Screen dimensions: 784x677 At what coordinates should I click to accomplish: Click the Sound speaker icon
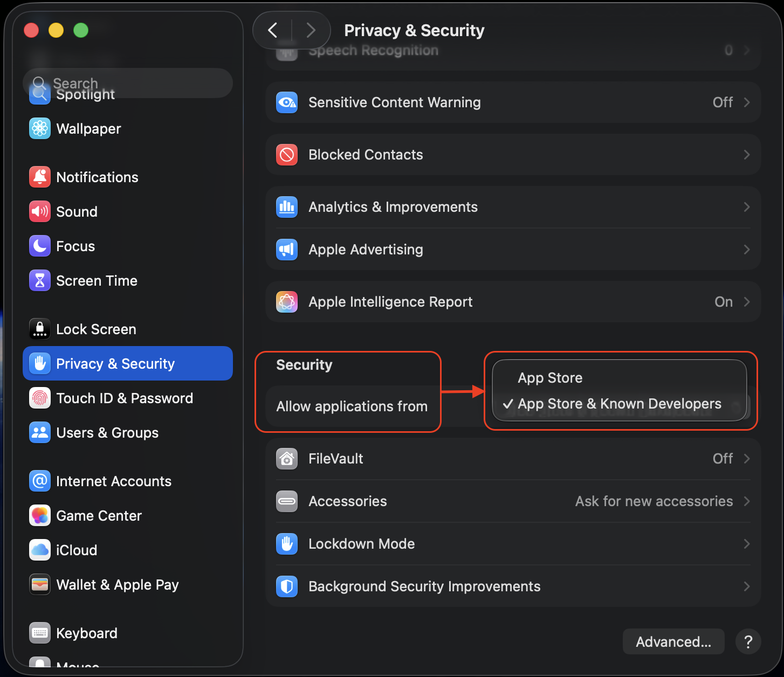(x=40, y=211)
